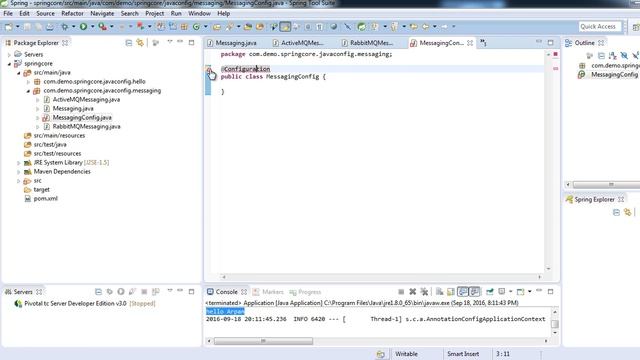Click the Open Type icon in toolbar
640x360 pixels.
tap(217, 27)
